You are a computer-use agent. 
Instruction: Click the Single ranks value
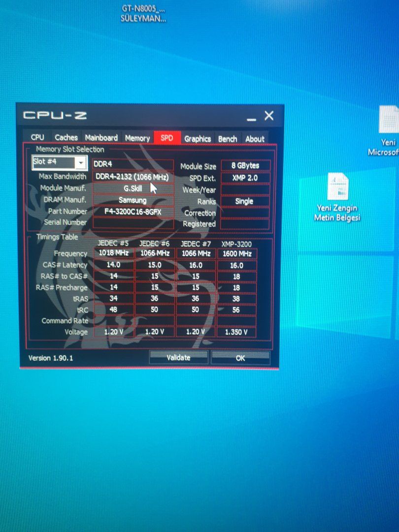(x=245, y=201)
